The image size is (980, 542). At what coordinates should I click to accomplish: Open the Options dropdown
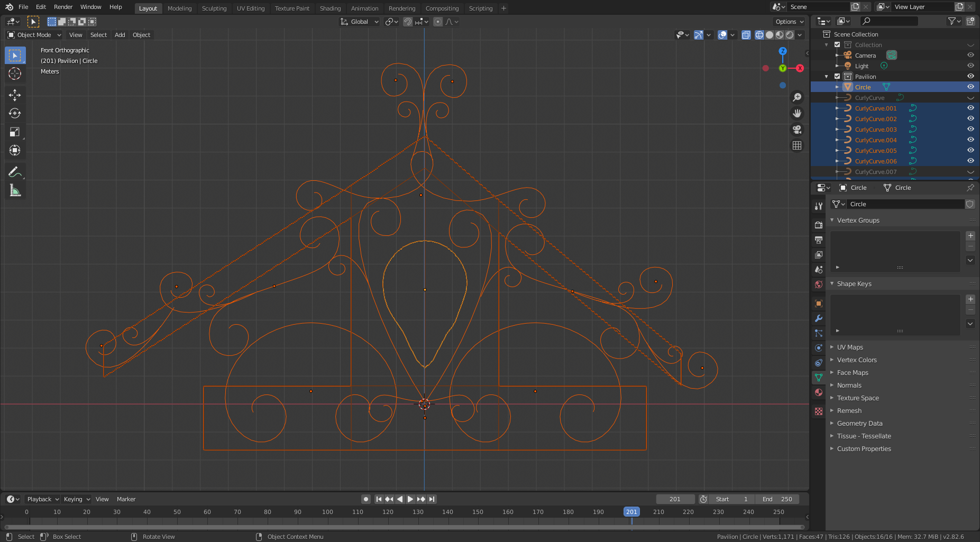pyautogui.click(x=789, y=22)
